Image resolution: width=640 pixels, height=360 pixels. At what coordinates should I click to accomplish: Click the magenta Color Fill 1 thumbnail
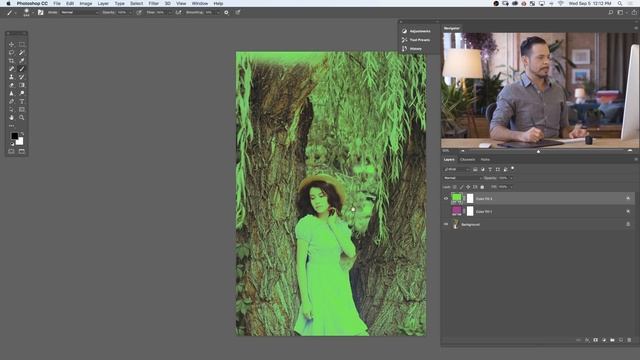coord(456,211)
